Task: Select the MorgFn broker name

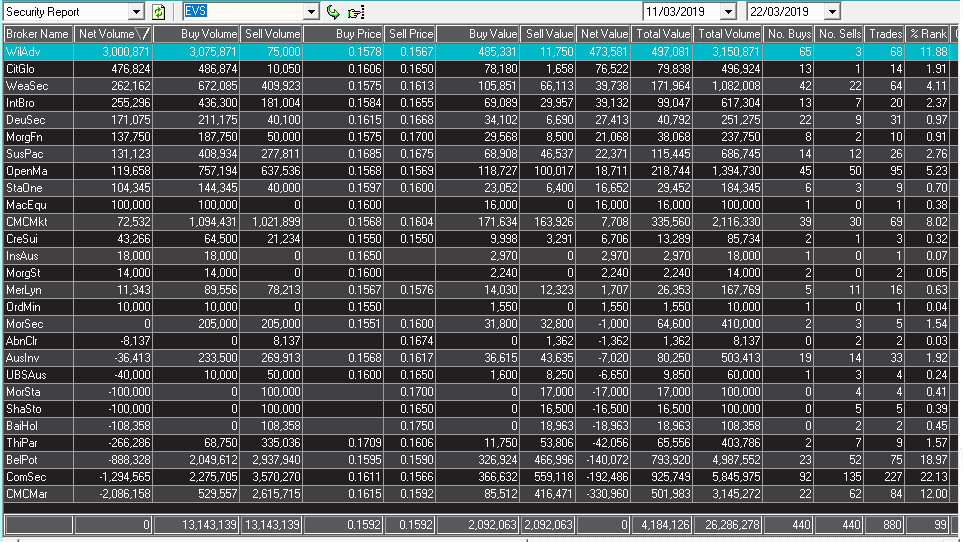Action: pyautogui.click(x=24, y=137)
